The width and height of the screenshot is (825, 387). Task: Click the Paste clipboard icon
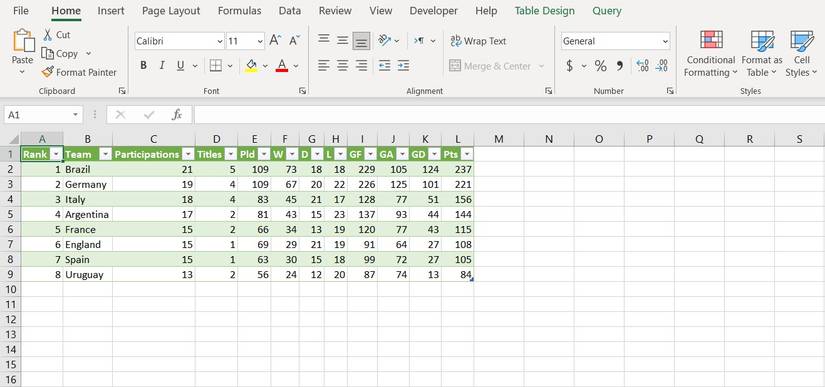[x=23, y=40]
